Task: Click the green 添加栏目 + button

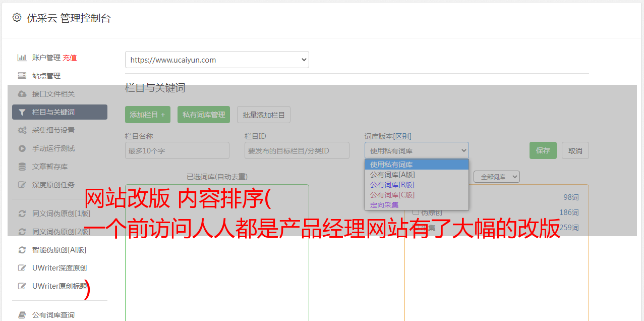Action: [x=148, y=115]
